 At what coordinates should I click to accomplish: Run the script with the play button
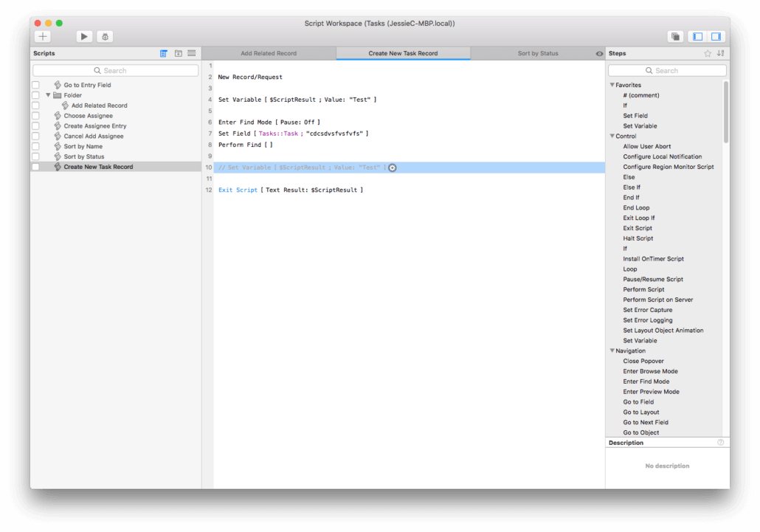(84, 36)
